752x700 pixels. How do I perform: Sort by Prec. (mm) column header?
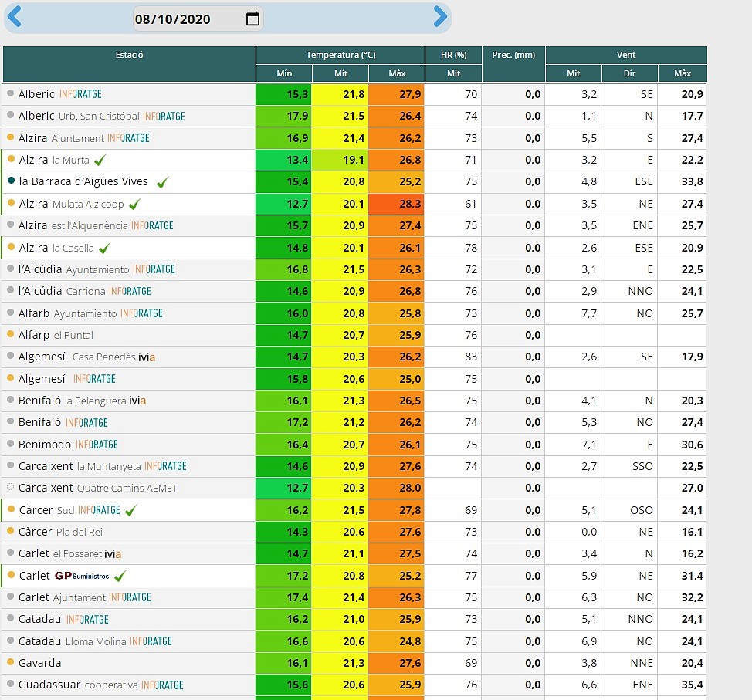pos(513,64)
